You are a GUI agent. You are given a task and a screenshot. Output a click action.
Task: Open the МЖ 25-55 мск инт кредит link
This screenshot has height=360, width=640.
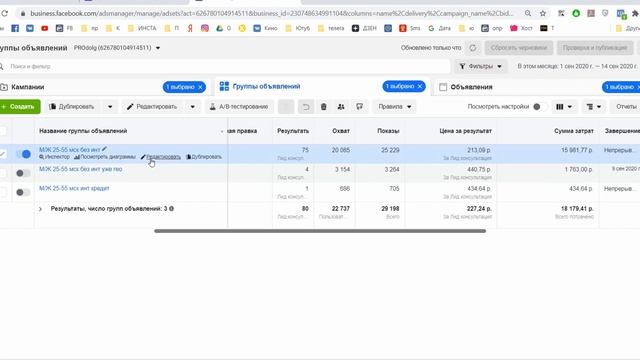point(74,188)
